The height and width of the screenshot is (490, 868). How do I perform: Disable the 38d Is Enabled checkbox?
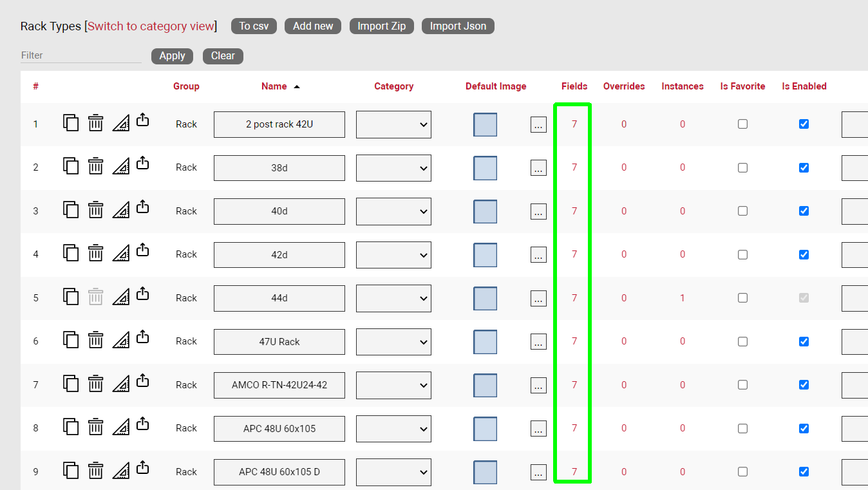[804, 167]
